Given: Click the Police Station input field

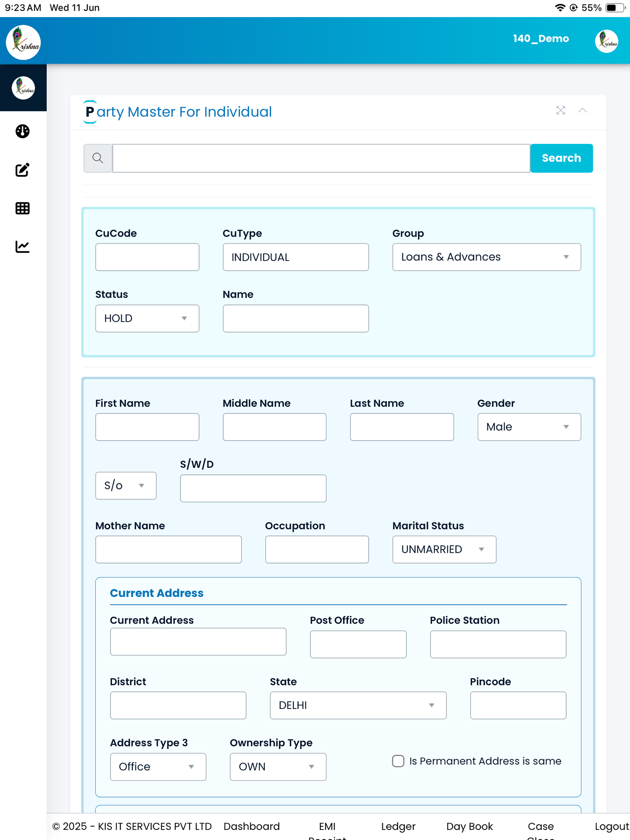Looking at the screenshot, I should click(498, 644).
